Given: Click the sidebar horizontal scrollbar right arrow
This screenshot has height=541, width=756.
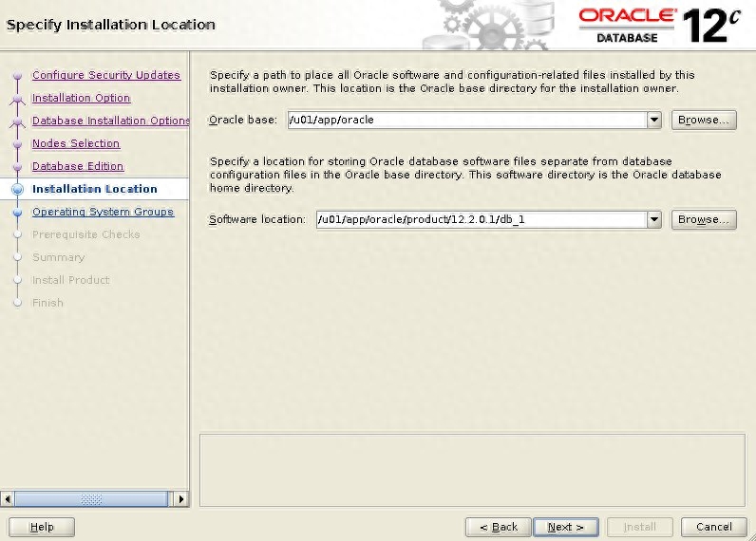Looking at the screenshot, I should coord(181,498).
